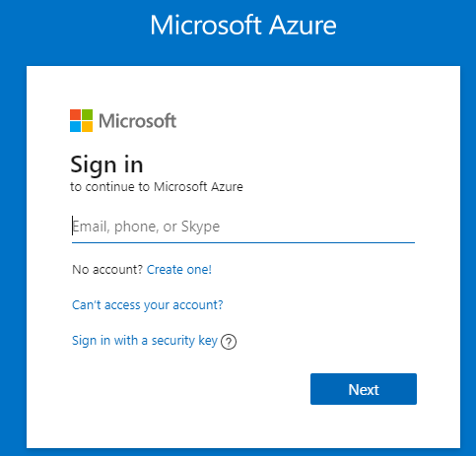Focus the Email, phone, or Skype field
Screen dimensions: 476x456
point(243,227)
